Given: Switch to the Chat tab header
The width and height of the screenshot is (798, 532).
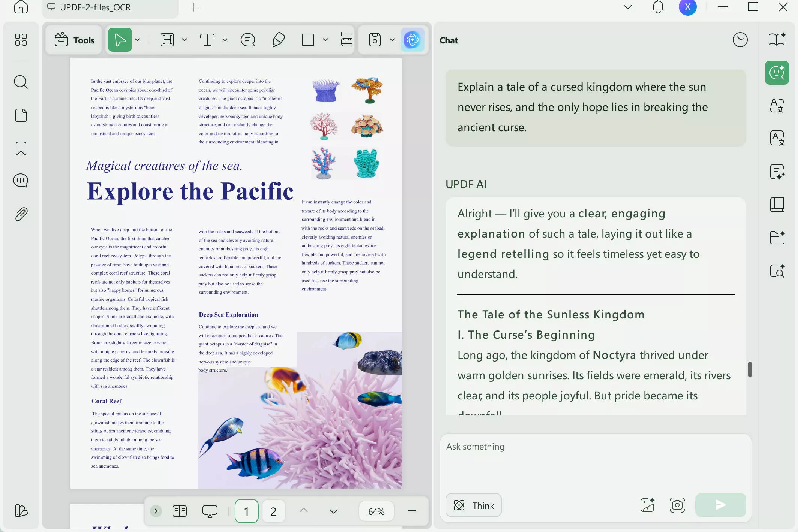Looking at the screenshot, I should [448, 40].
